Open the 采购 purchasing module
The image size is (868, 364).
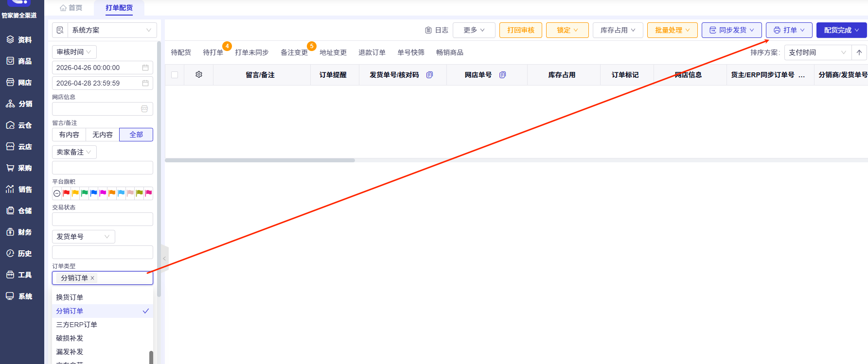pyautogui.click(x=19, y=168)
